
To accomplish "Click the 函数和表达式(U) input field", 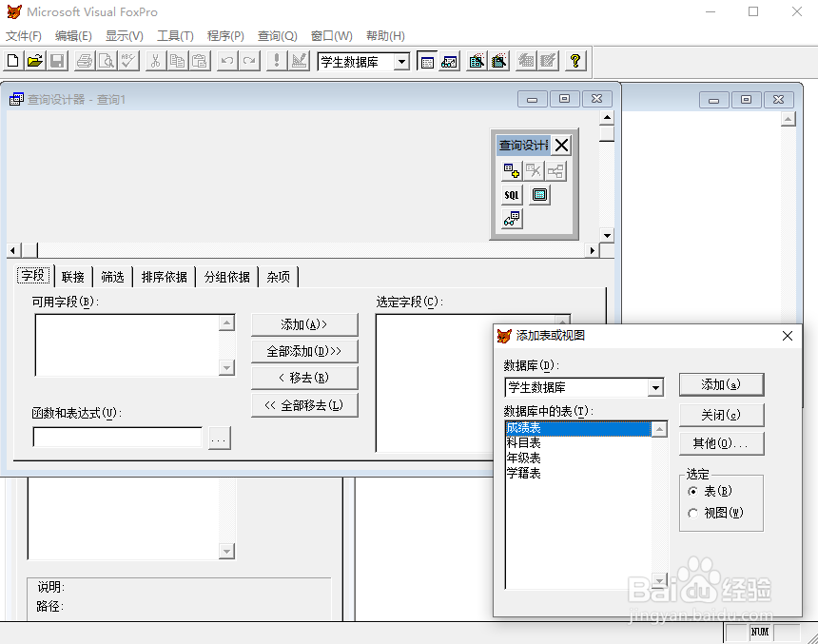I will pos(118,438).
